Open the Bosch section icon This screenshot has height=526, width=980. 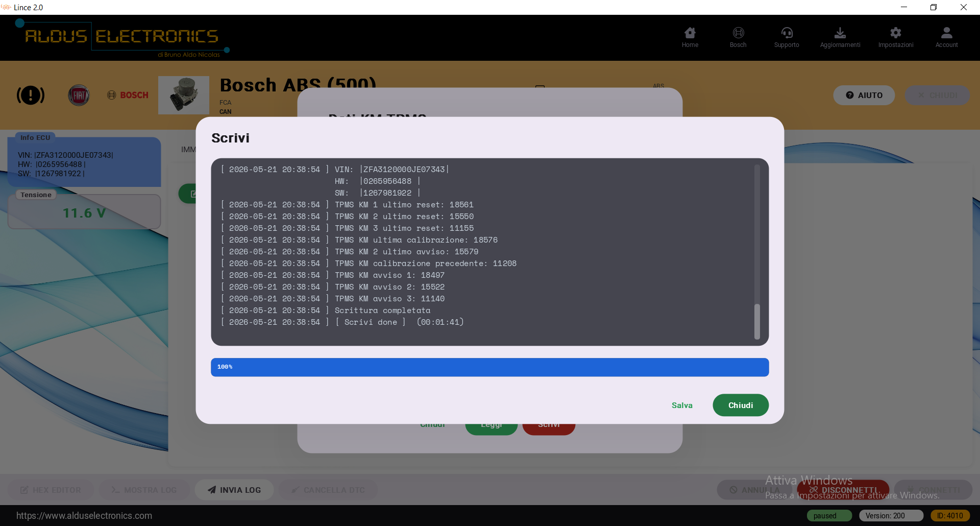click(x=738, y=37)
